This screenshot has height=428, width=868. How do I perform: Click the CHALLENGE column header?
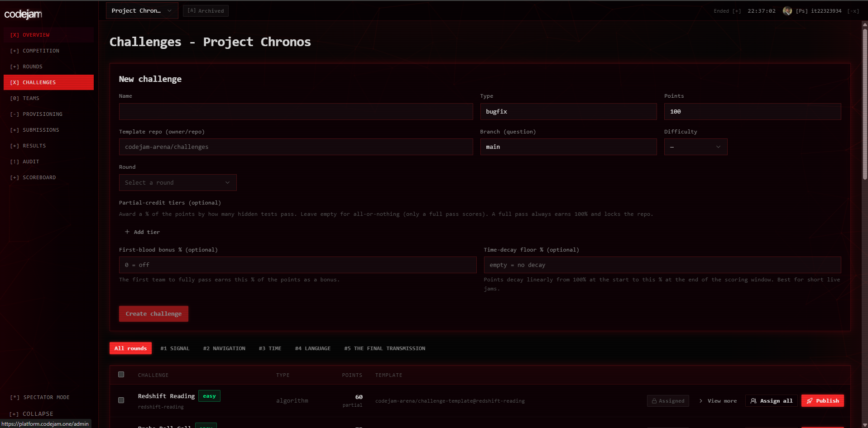coord(153,376)
